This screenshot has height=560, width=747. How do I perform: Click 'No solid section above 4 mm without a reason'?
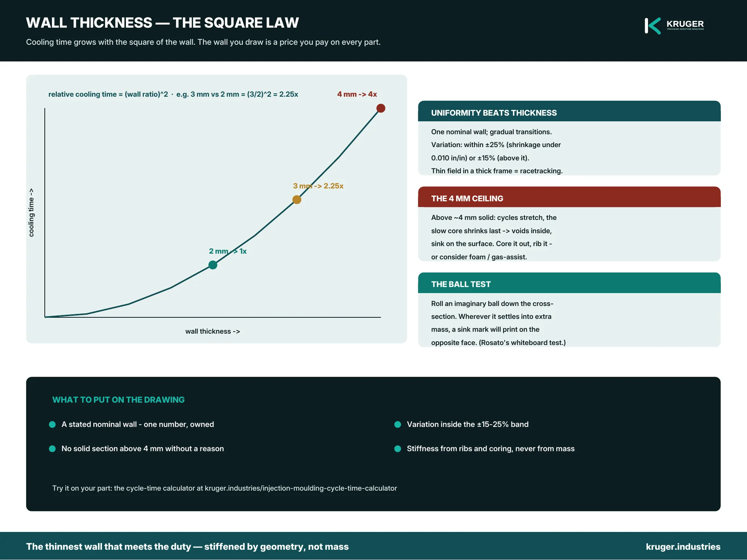pos(143,449)
